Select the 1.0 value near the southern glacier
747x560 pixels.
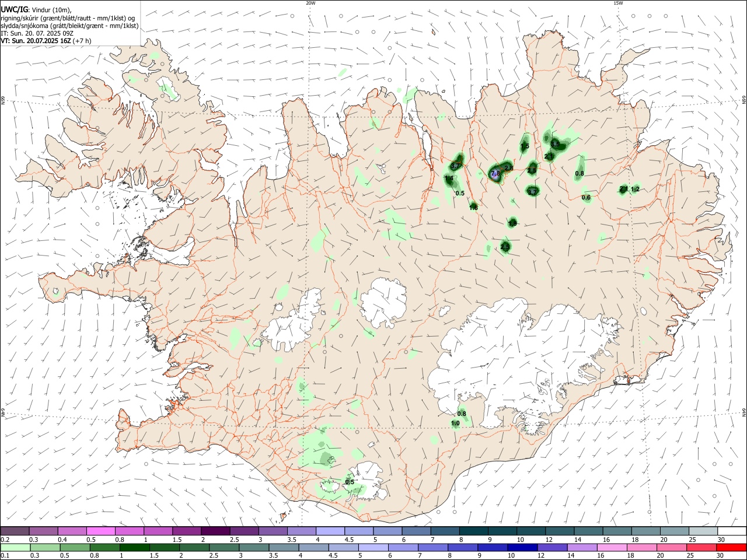(x=455, y=423)
